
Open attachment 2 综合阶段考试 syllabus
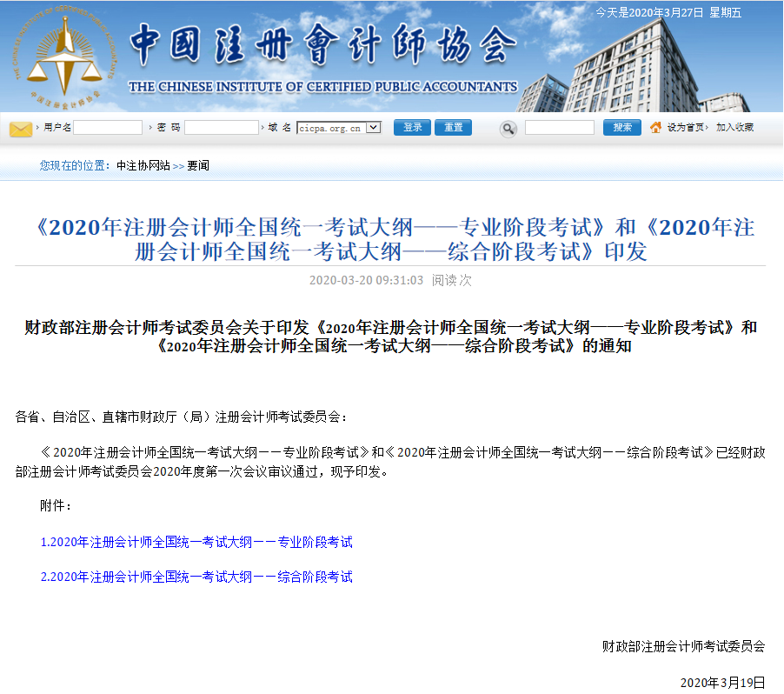pos(196,577)
